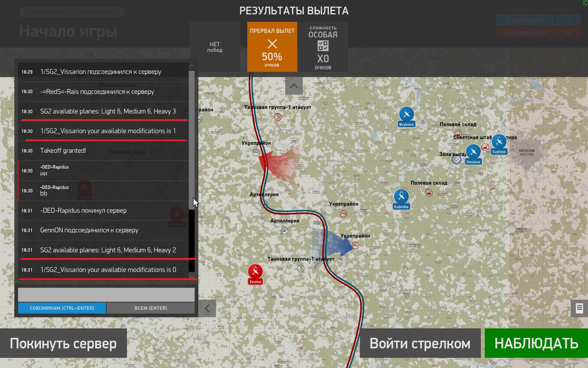Viewport: 588px width, 368px height.
Task: Click the 'Укрепрайон' icon west of frontline
Action: (256, 153)
